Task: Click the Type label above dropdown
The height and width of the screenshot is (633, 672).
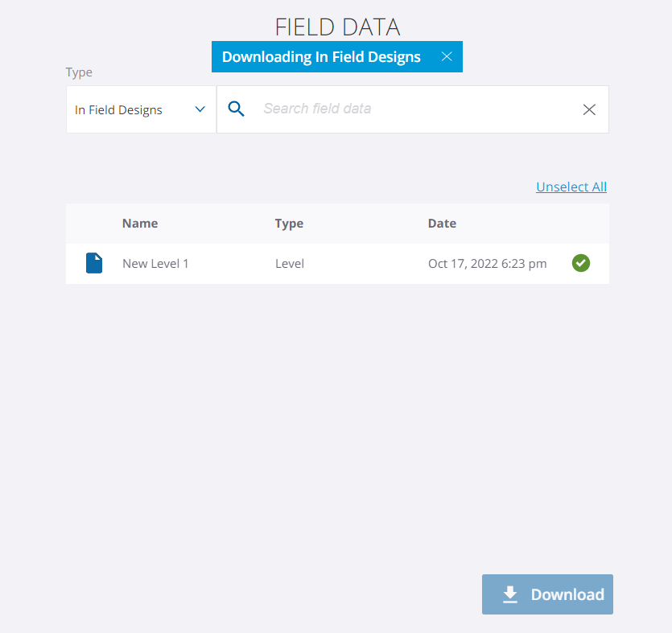Action: click(79, 72)
